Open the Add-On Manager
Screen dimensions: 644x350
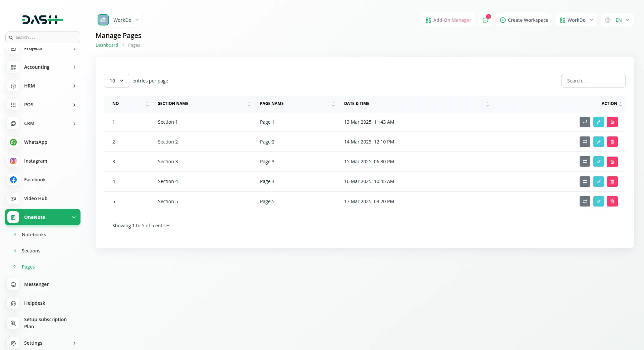(x=448, y=20)
